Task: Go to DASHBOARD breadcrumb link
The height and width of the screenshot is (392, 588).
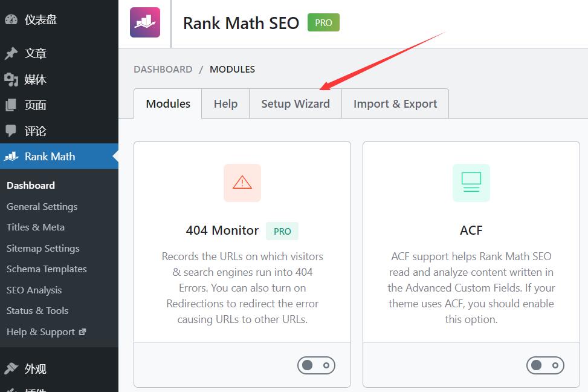Action: pyautogui.click(x=163, y=70)
